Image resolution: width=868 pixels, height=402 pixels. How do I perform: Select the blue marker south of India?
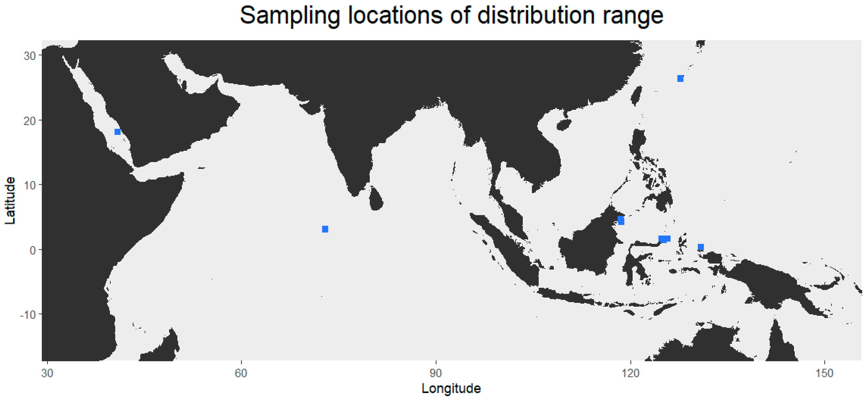tap(325, 229)
